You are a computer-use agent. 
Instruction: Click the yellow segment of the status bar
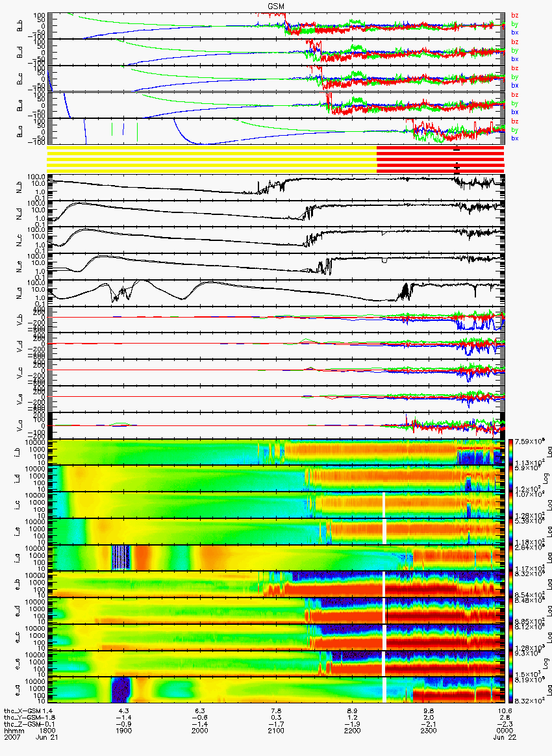(212, 159)
